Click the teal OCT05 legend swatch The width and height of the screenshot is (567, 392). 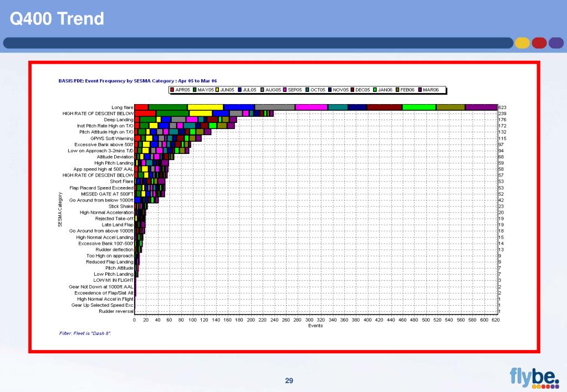pyautogui.click(x=308, y=90)
